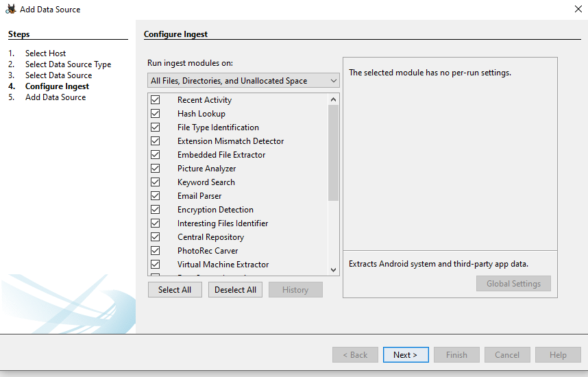Uncheck the Recent Activity module checkbox
This screenshot has height=377, width=588.
(155, 100)
